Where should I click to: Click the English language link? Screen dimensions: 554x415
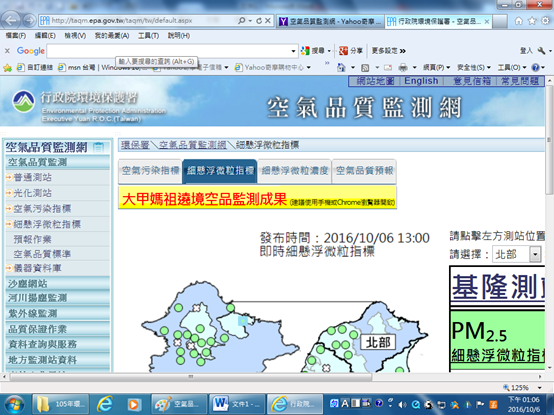pyautogui.click(x=421, y=81)
